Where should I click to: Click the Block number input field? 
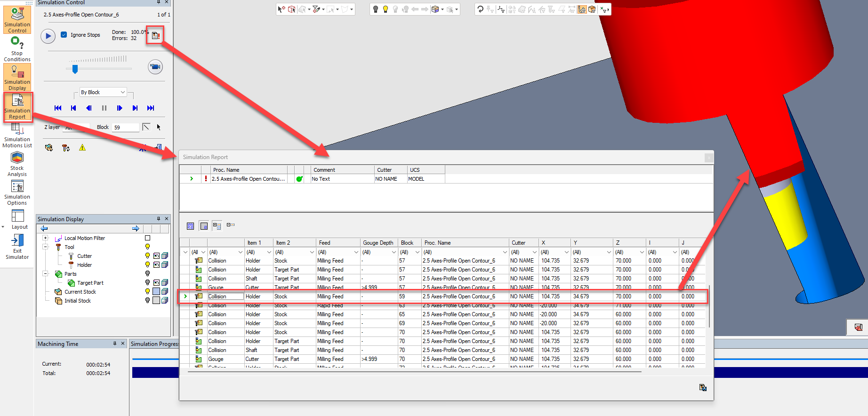pos(125,128)
